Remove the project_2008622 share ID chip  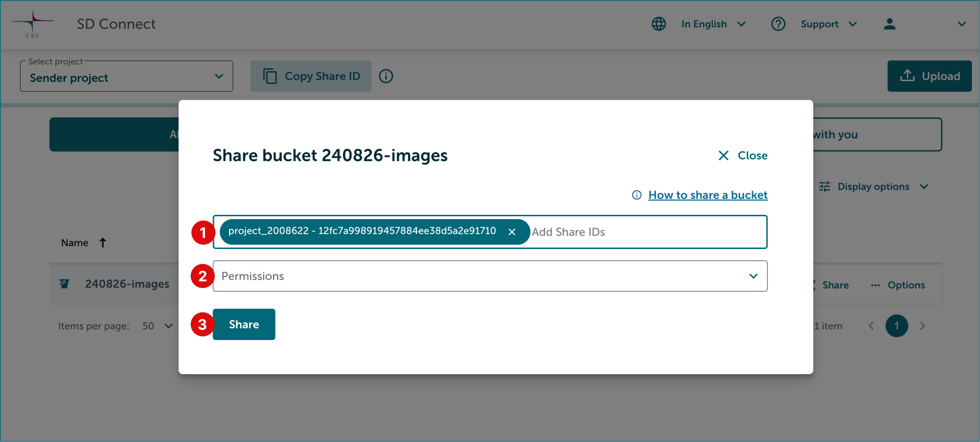[x=512, y=232]
